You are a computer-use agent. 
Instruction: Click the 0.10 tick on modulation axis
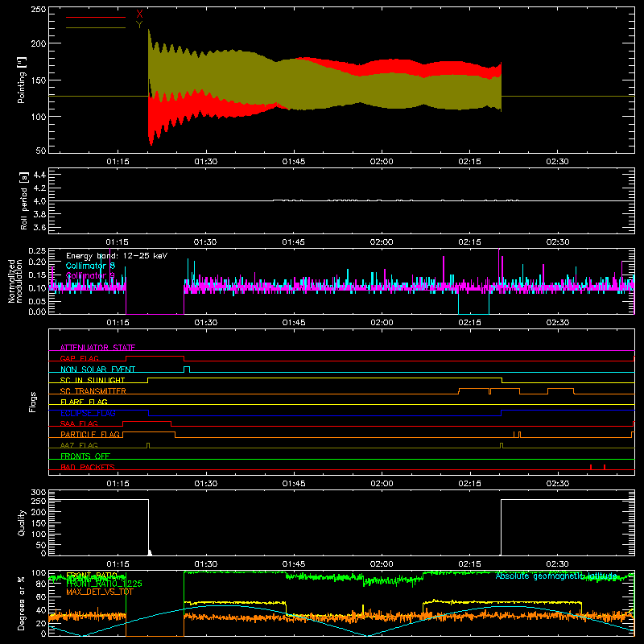[x=37, y=288]
